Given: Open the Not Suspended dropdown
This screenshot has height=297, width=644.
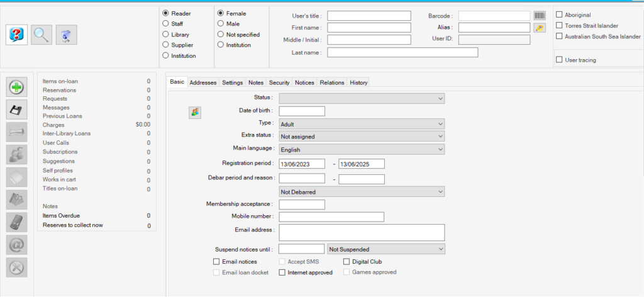Looking at the screenshot, I should tap(386, 249).
